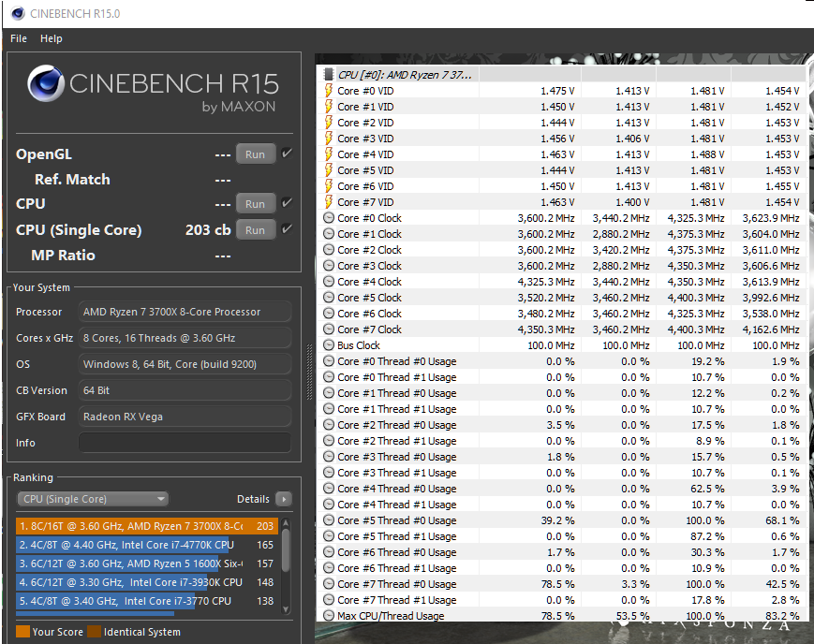Viewport: 814px width, 644px height.
Task: Click the Cinebench R15 sphere logo
Action: (x=46, y=83)
